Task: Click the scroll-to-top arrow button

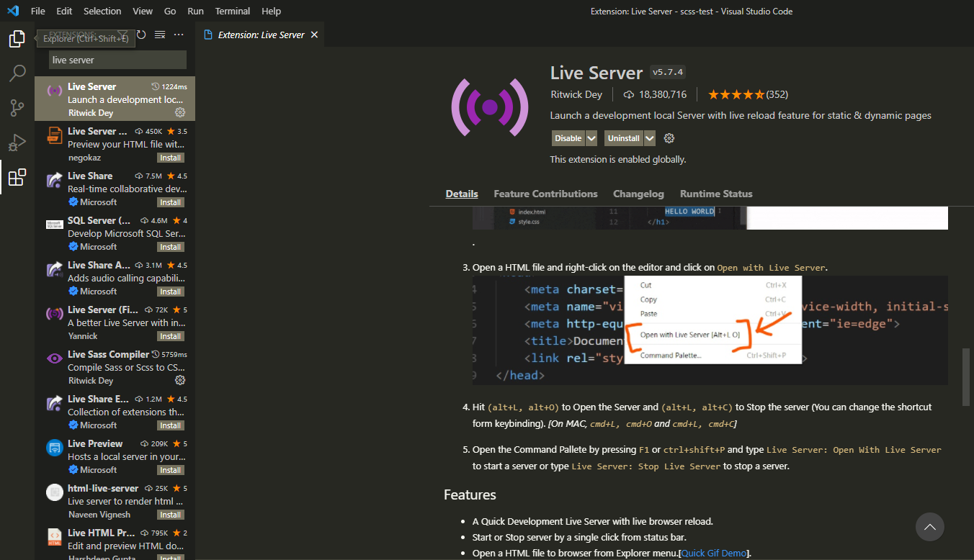Action: click(929, 527)
